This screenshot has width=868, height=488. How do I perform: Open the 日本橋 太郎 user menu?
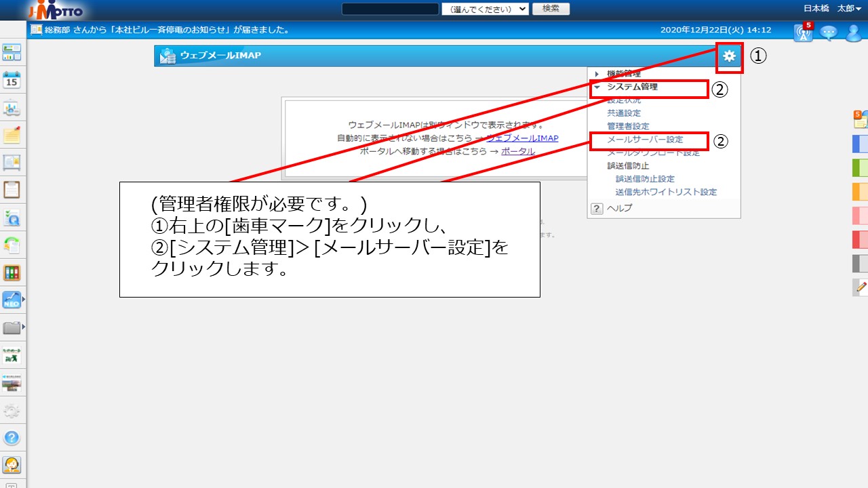(x=833, y=8)
